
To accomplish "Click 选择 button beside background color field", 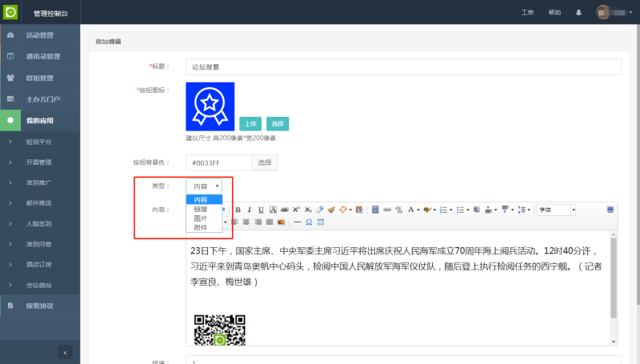I will (266, 162).
